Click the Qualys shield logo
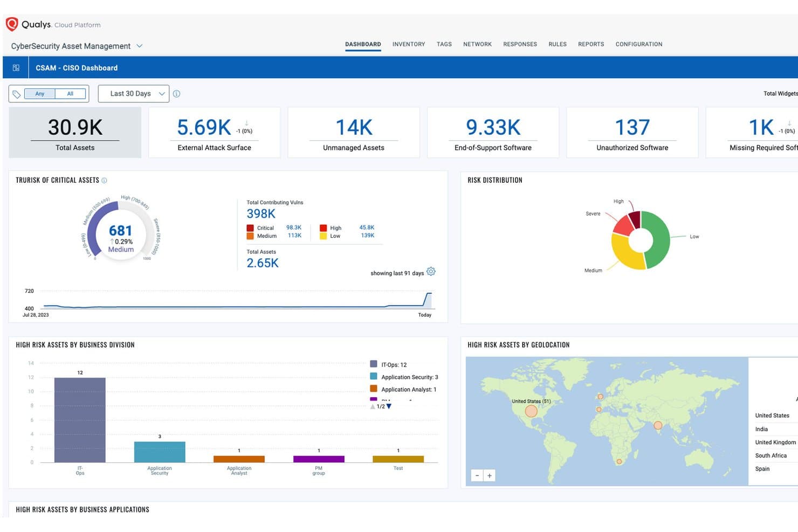 pyautogui.click(x=12, y=24)
